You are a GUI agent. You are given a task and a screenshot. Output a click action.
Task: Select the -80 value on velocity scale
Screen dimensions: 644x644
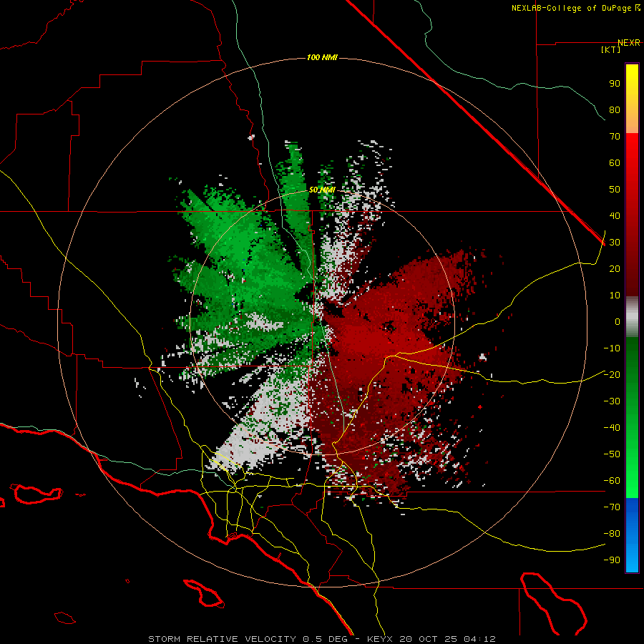[x=612, y=534]
